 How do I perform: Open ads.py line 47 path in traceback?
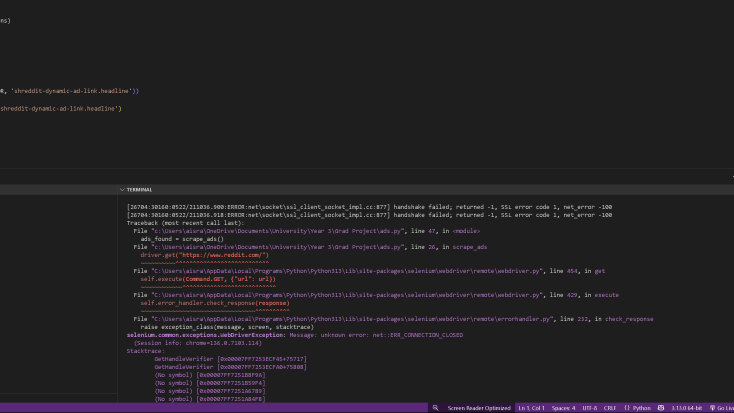(278, 231)
